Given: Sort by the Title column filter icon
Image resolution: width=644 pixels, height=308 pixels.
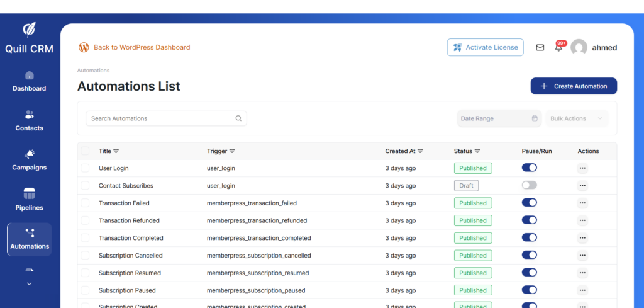Looking at the screenshot, I should 116,151.
